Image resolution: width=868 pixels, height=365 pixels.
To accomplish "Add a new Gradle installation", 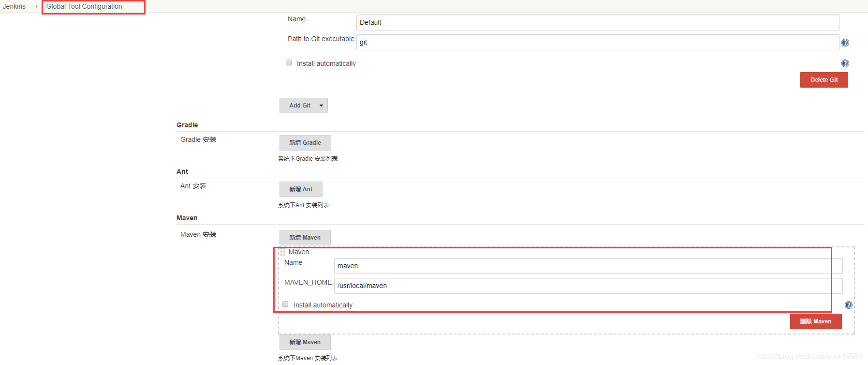I will (x=305, y=143).
